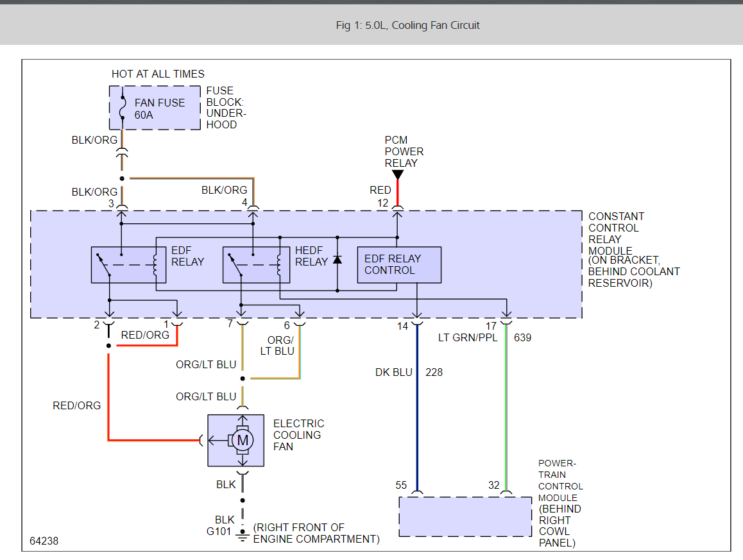
Task: Click connector pin 17 terminal
Action: tap(506, 323)
